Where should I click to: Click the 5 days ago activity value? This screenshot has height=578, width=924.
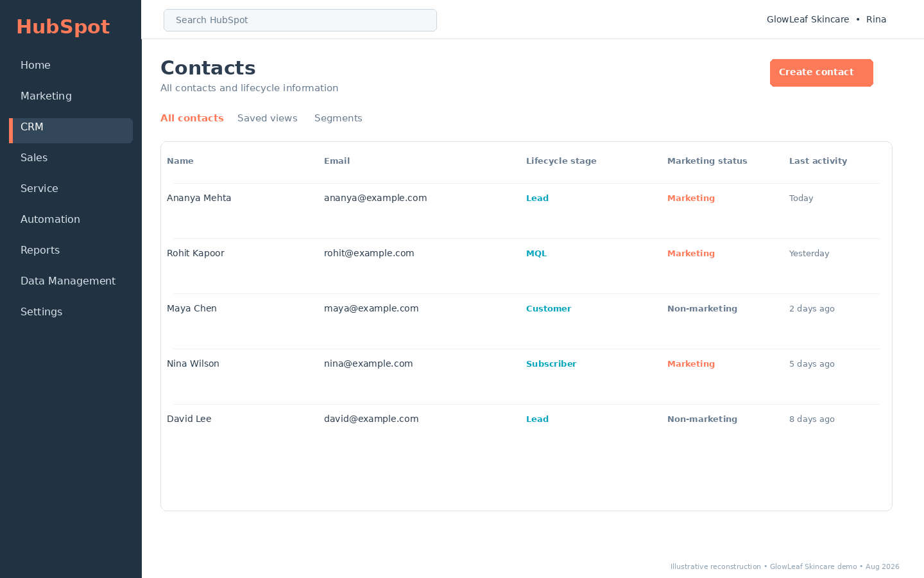tap(812, 364)
